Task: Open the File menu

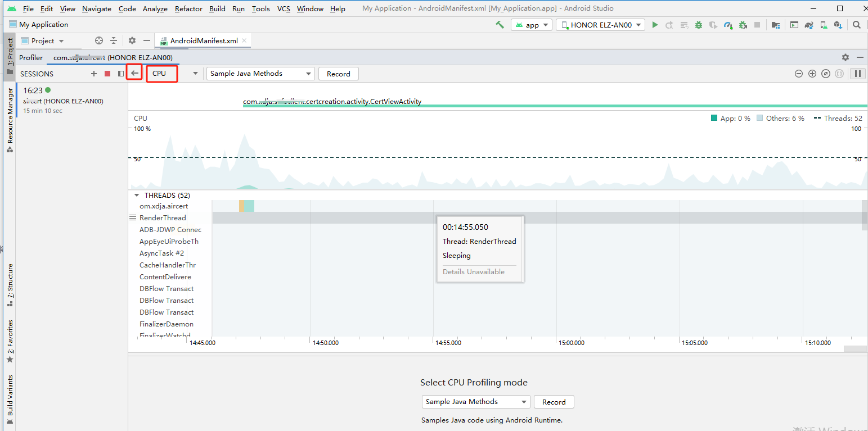Action: click(x=28, y=8)
